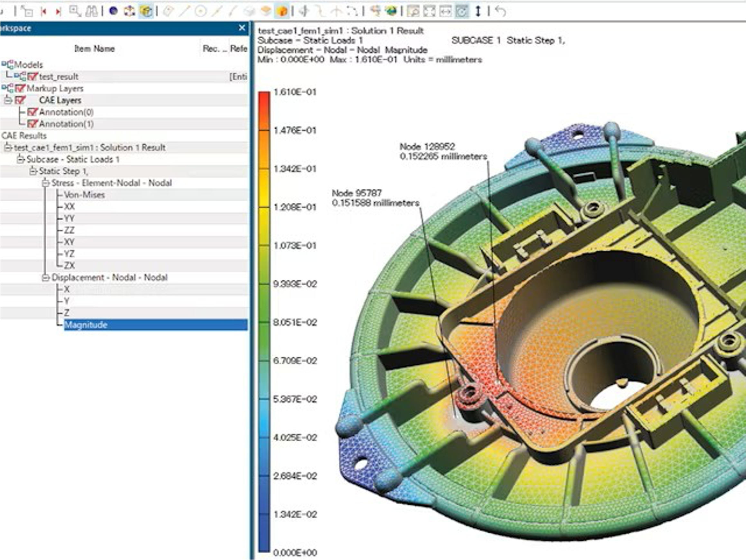Click the SUBCASE 1 Static Step header text
746x560 pixels.
(x=508, y=41)
